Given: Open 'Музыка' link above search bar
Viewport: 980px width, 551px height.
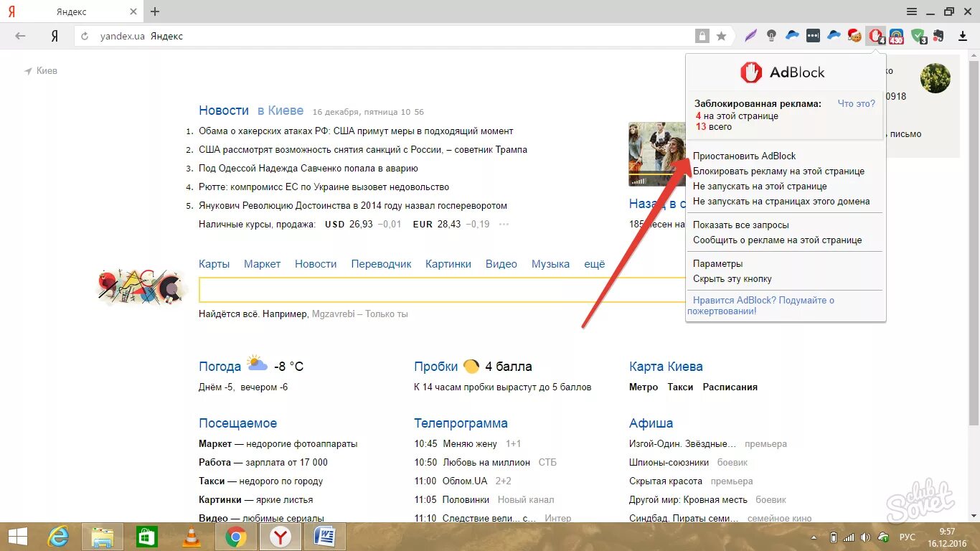Looking at the screenshot, I should 550,264.
